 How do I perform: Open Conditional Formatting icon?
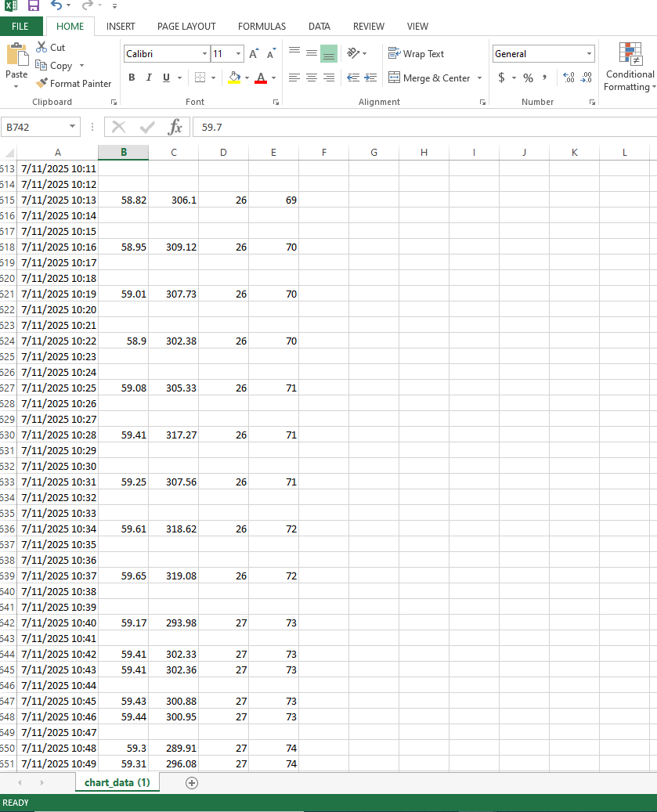630,54
